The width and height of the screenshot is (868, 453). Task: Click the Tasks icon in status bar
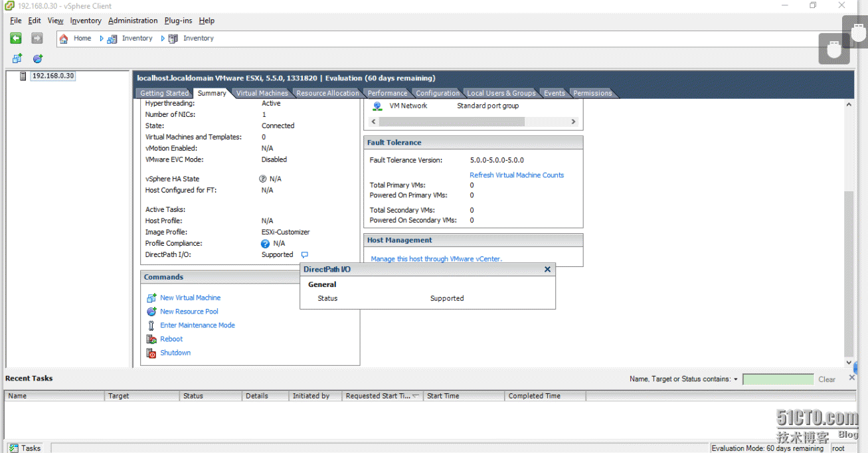coord(13,448)
